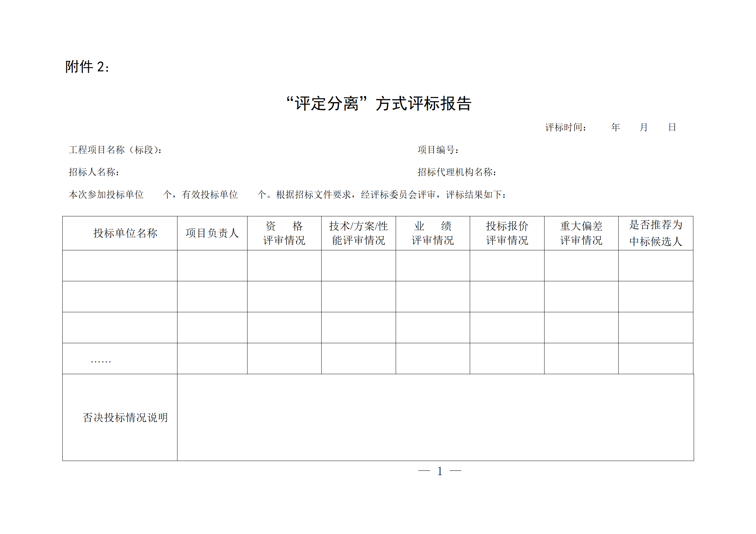Select the 是否推荐为中标候选人 column header
The height and width of the screenshot is (534, 756).
[x=656, y=234]
